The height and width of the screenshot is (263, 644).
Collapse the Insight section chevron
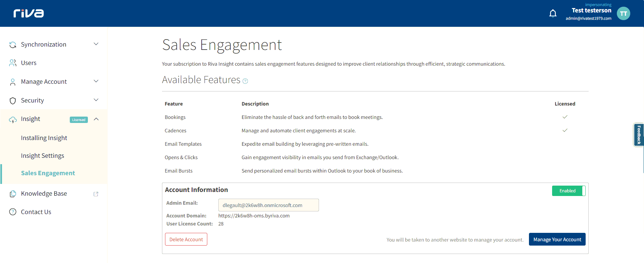[96, 119]
